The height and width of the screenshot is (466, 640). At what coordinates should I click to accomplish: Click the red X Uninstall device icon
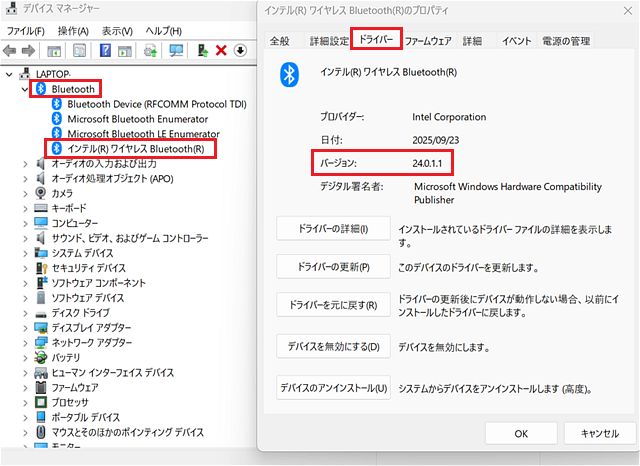(221, 51)
